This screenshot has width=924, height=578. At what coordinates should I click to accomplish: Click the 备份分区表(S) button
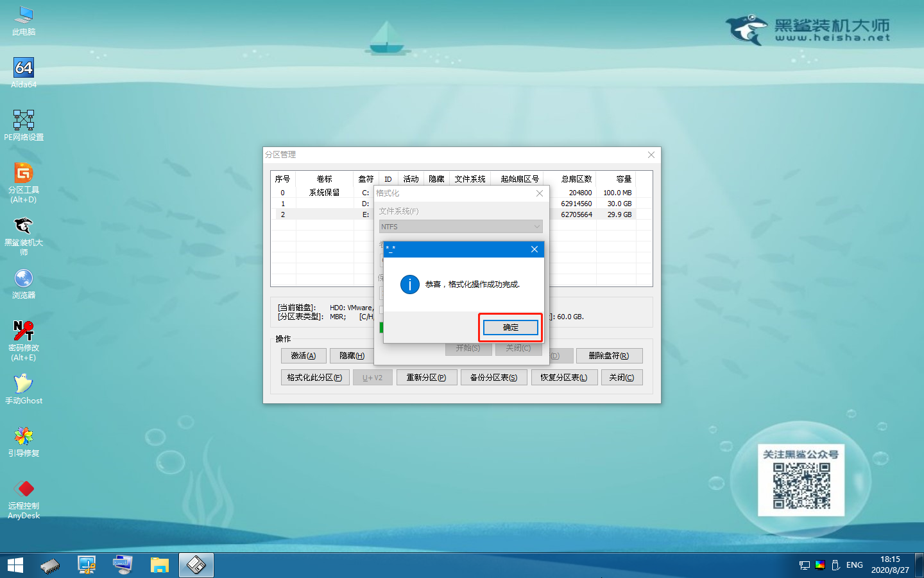pyautogui.click(x=493, y=378)
